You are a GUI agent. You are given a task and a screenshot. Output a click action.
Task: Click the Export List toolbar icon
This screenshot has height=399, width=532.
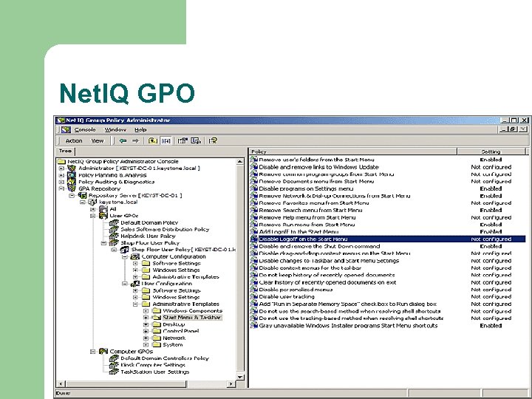click(196, 141)
